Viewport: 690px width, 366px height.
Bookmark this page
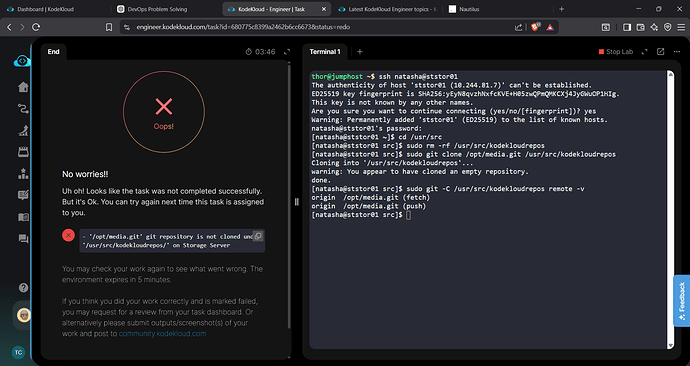[x=109, y=27]
